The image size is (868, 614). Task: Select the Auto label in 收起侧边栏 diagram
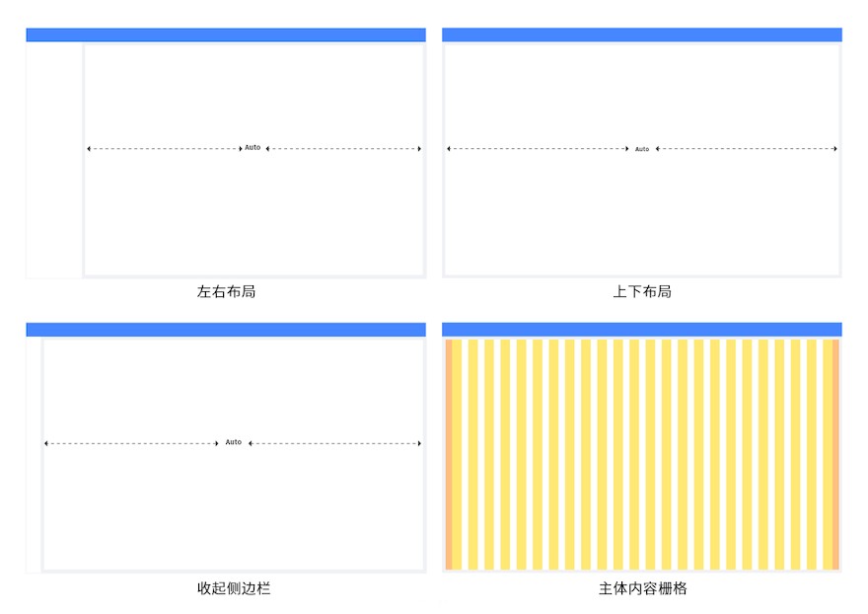[234, 442]
